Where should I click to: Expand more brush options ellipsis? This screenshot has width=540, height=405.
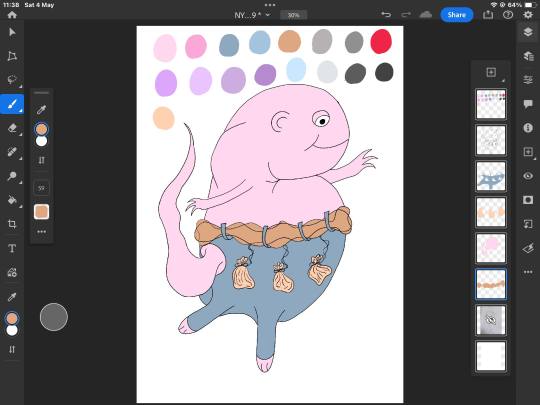tap(41, 232)
